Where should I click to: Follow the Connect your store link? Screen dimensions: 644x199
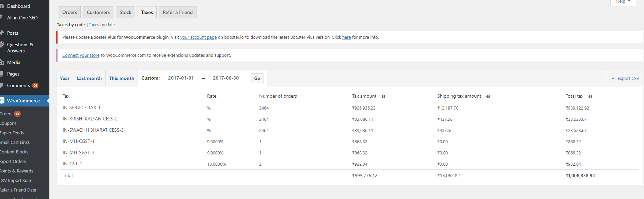point(81,55)
